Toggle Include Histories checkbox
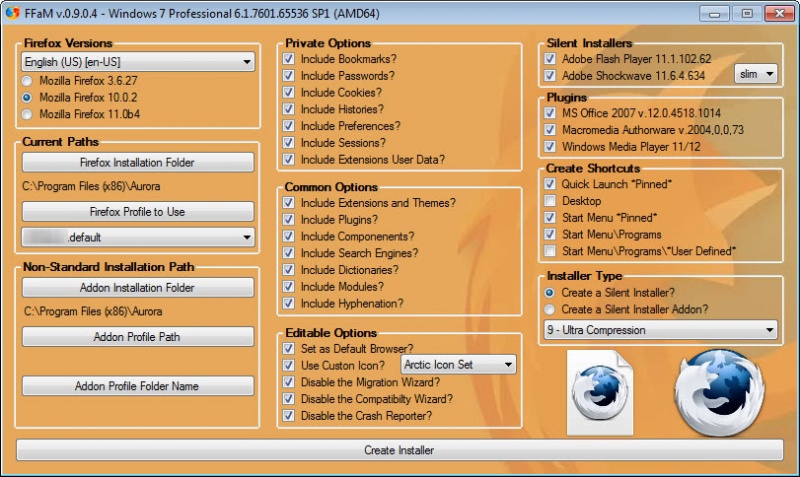The height and width of the screenshot is (477, 800). 289,109
